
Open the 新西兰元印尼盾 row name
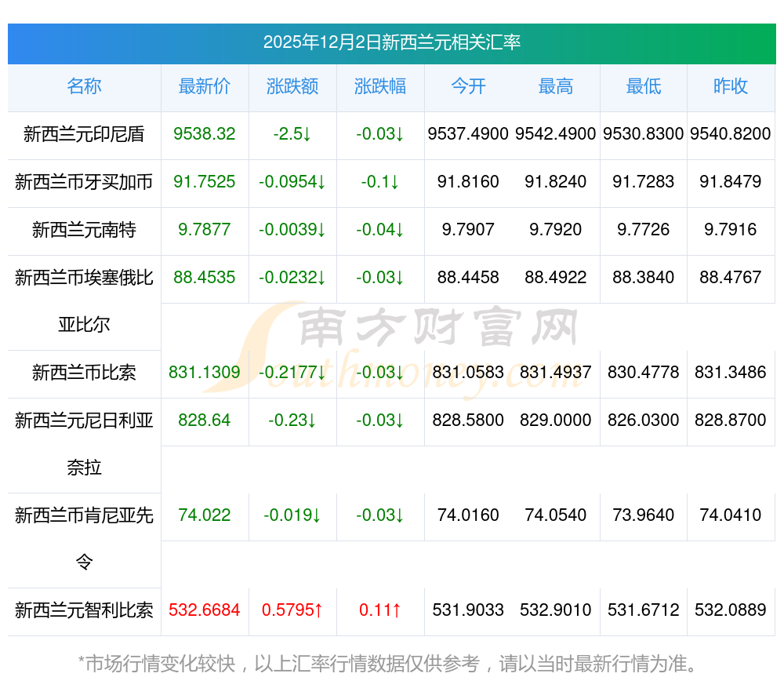click(x=84, y=134)
